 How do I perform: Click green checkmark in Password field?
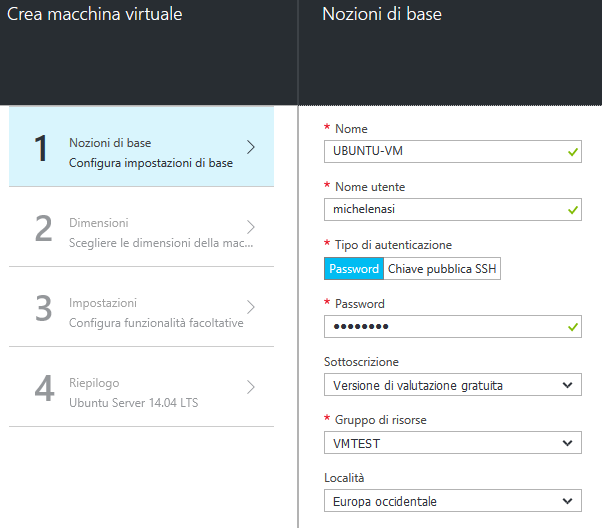(572, 327)
